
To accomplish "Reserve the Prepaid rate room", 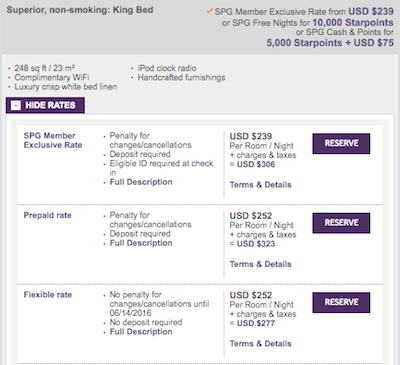I will click(341, 223).
